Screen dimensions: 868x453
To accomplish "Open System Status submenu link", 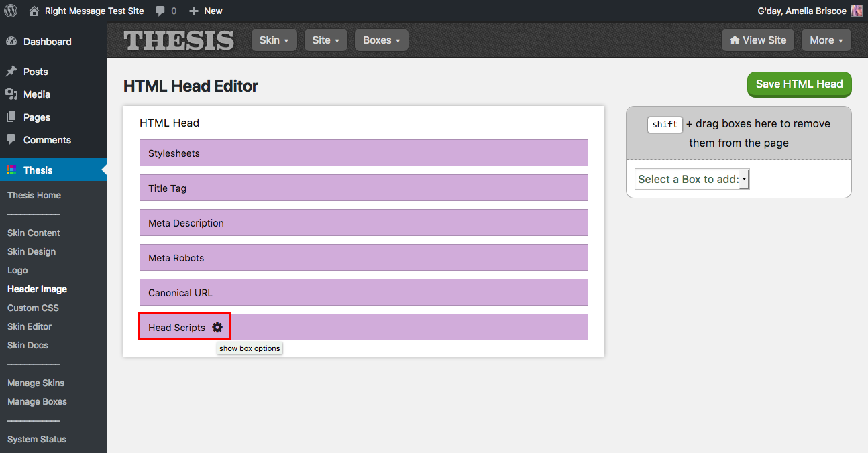I will [37, 440].
